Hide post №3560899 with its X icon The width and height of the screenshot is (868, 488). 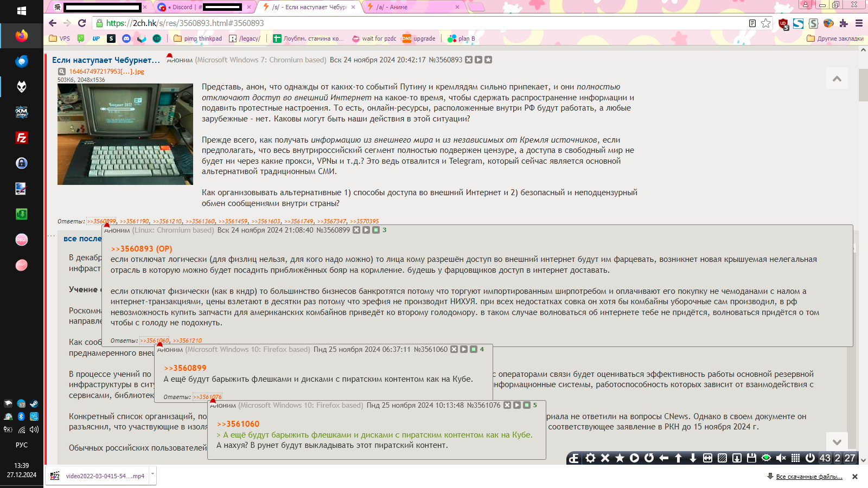point(356,230)
